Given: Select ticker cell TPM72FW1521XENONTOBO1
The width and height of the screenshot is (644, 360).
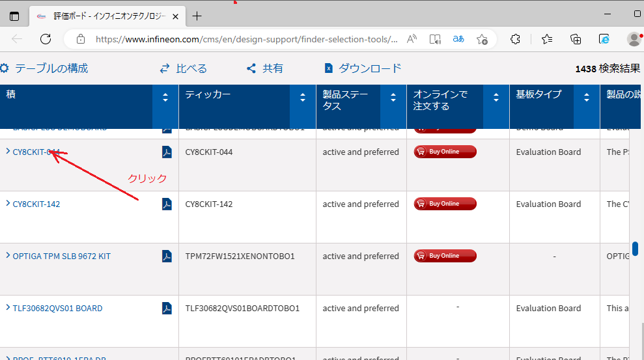Looking at the screenshot, I should tap(240, 256).
